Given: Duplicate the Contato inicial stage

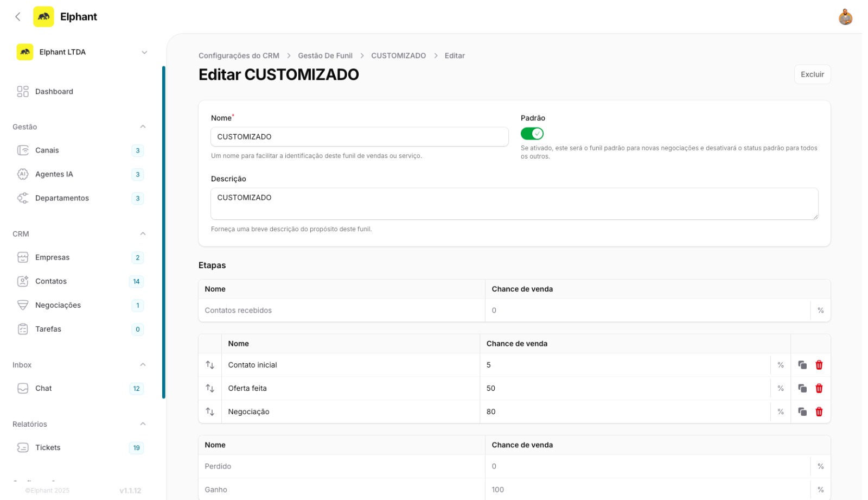Looking at the screenshot, I should coord(803,365).
